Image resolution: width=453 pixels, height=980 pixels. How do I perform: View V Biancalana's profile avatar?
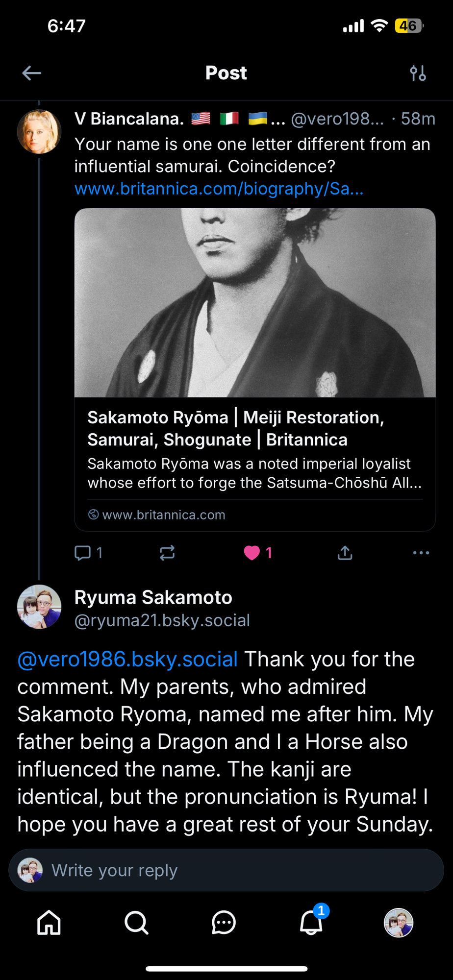[x=39, y=131]
